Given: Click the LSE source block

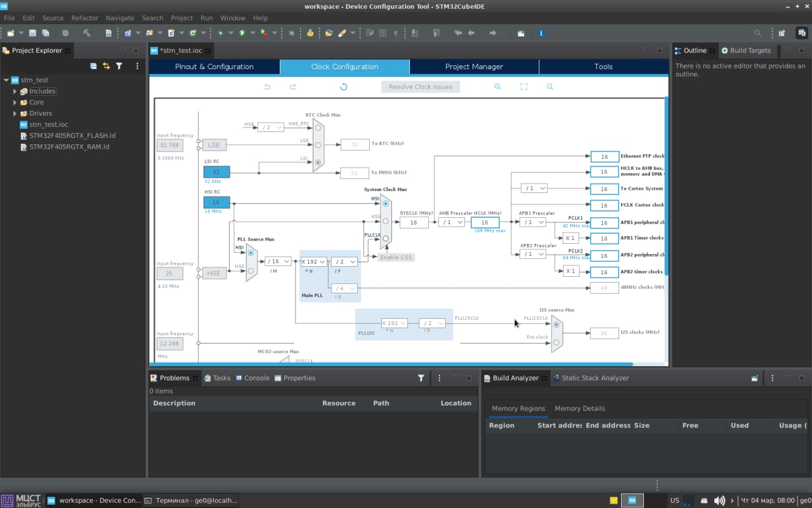Looking at the screenshot, I should tap(214, 145).
